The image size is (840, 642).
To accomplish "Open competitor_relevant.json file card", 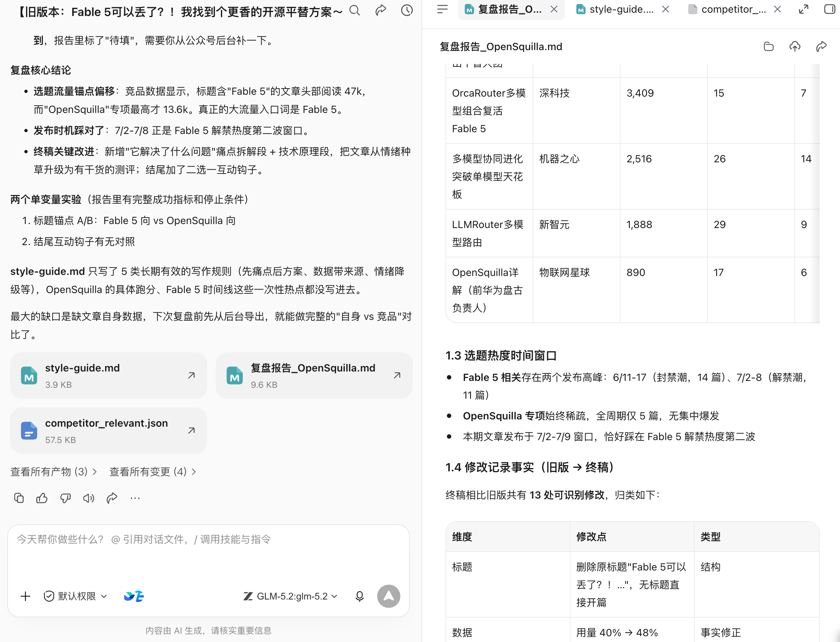I will click(x=109, y=431).
